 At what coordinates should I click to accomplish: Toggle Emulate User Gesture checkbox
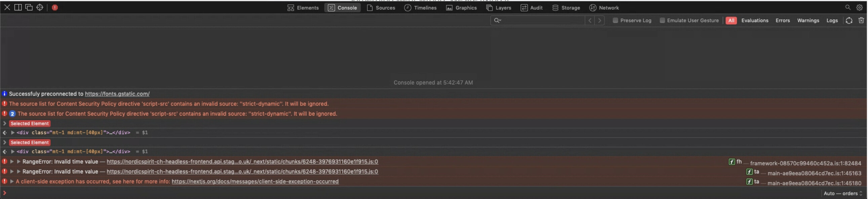pos(663,21)
